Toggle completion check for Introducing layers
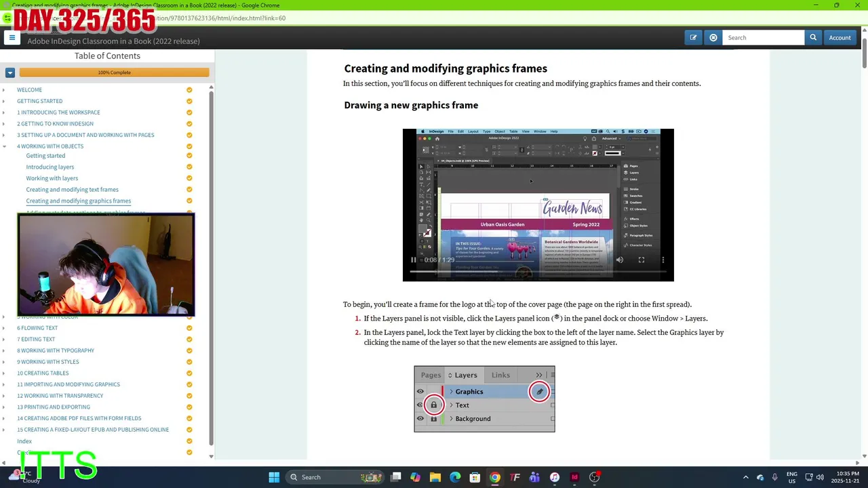Image resolution: width=868 pixels, height=488 pixels. coord(189,167)
